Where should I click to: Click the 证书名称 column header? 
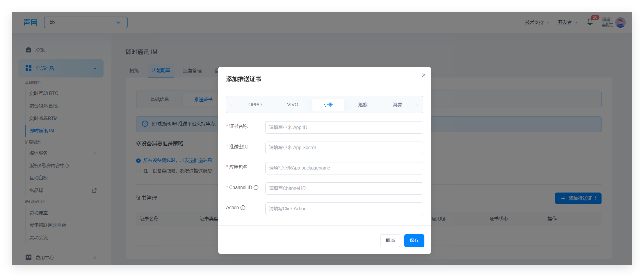point(149,219)
